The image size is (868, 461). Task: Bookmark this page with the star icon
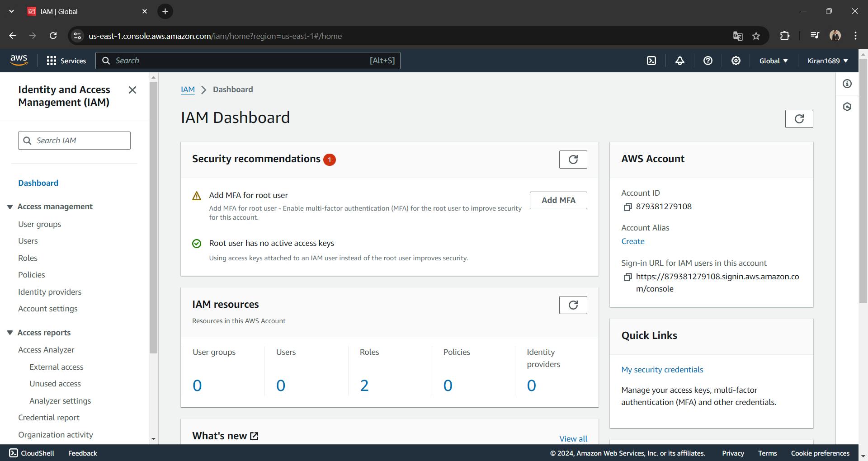756,36
